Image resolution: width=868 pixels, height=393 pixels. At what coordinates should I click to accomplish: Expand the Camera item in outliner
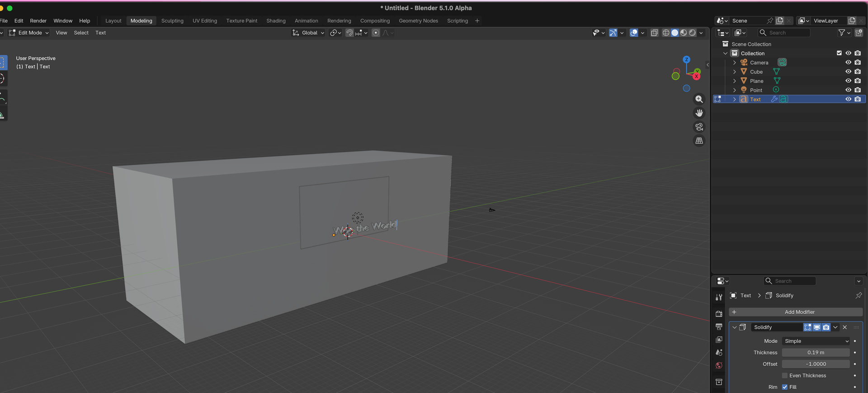point(734,63)
